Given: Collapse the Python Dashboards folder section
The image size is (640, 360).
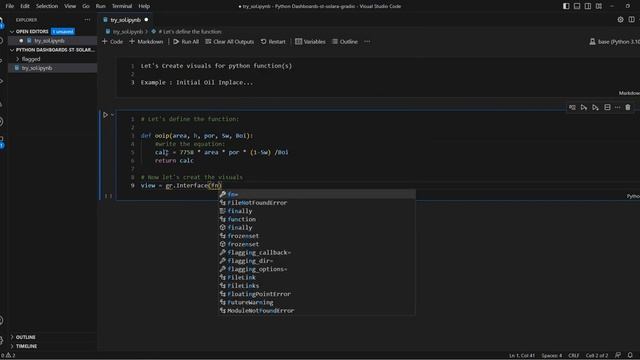Looking at the screenshot, I should (52, 50).
